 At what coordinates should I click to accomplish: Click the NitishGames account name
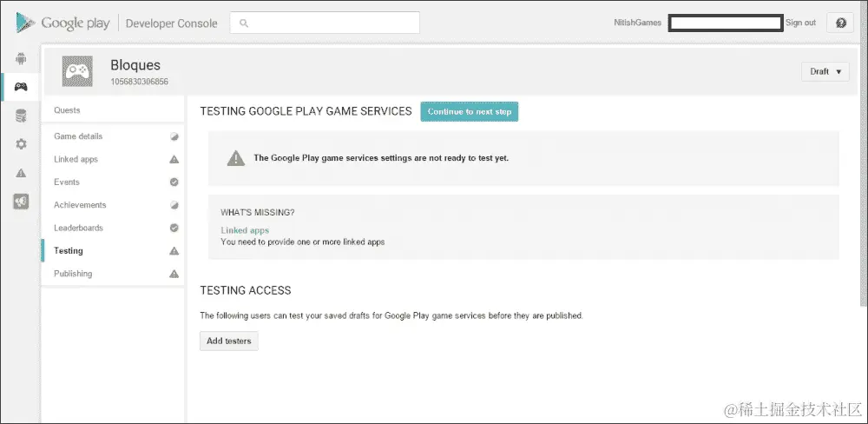coord(638,23)
